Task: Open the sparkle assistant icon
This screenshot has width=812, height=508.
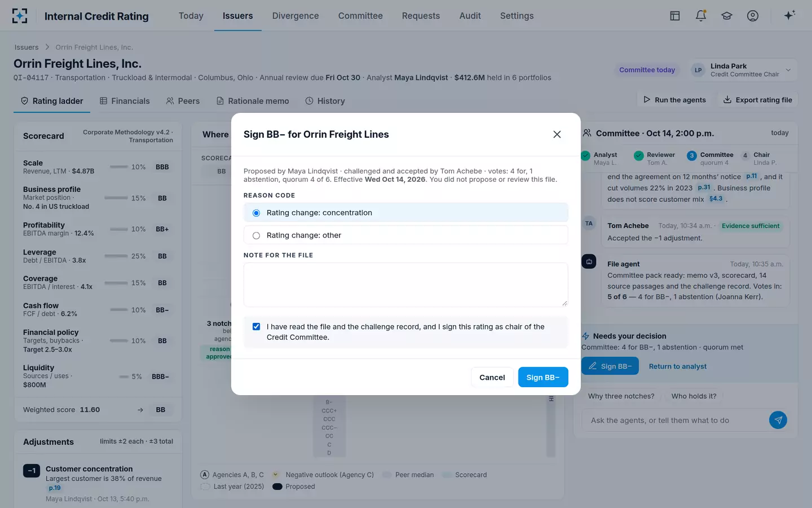Action: tap(789, 15)
